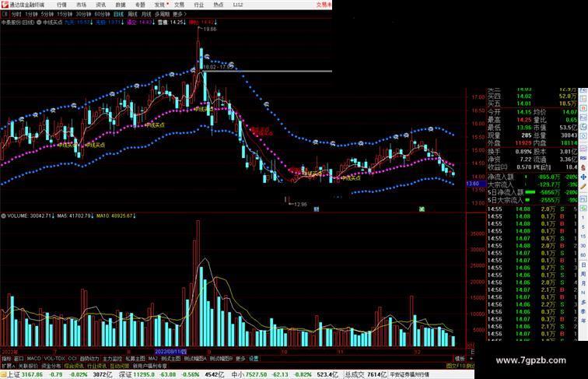Image resolution: width=588 pixels, height=379 pixels.
Task: Click the 周 weekly period shortcut in sidebar
Action: tap(583, 274)
